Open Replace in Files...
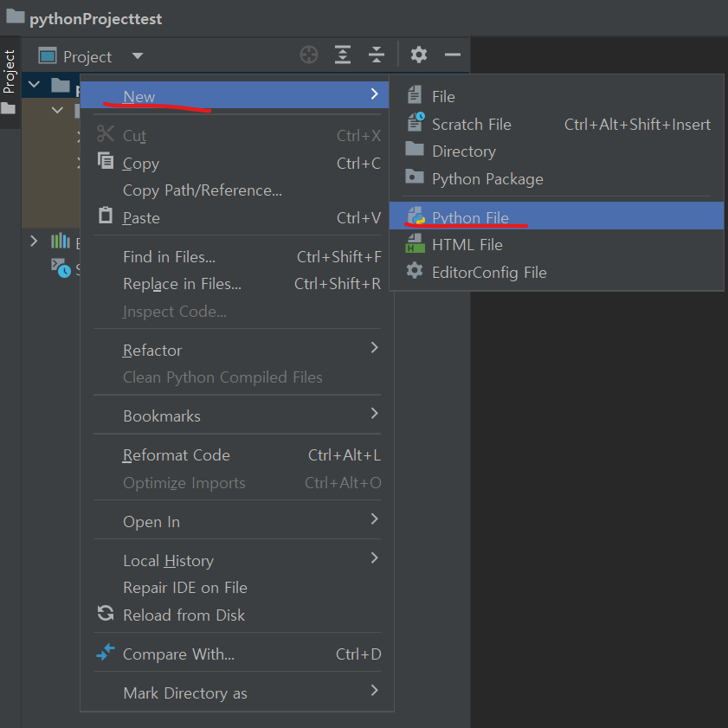Image resolution: width=728 pixels, height=728 pixels. coord(237,284)
